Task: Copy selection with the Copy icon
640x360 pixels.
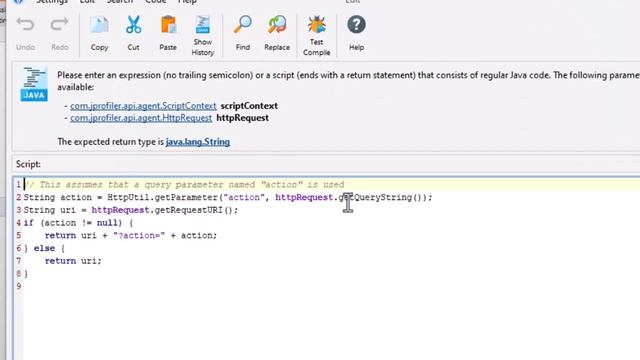Action: (99, 34)
